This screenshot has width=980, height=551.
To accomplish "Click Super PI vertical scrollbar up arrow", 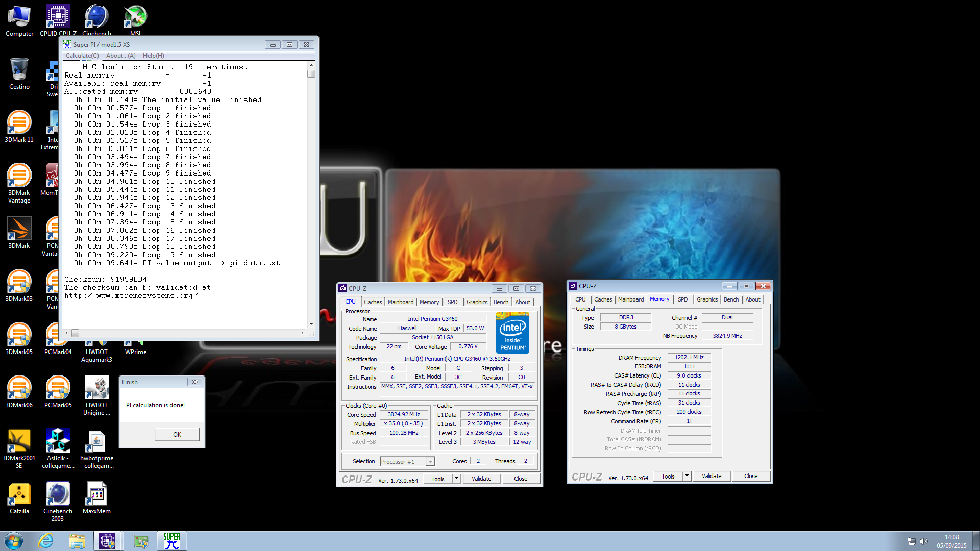I will click(311, 65).
